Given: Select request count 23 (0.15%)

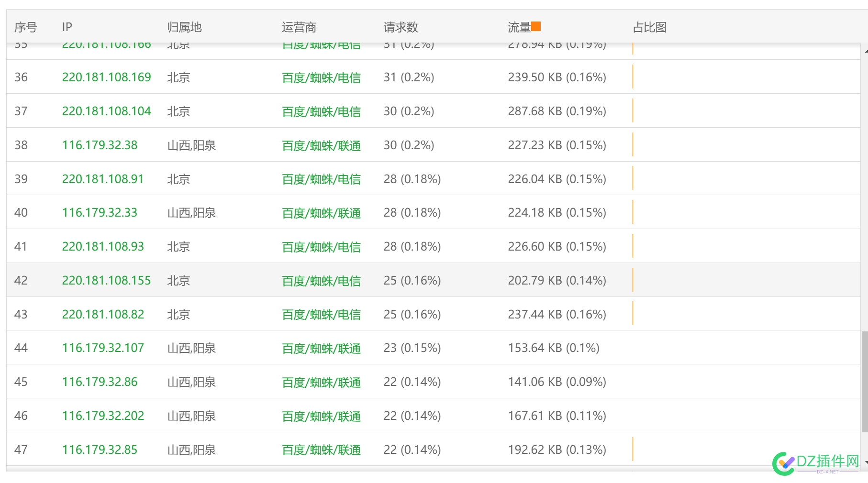Looking at the screenshot, I should (x=412, y=348).
